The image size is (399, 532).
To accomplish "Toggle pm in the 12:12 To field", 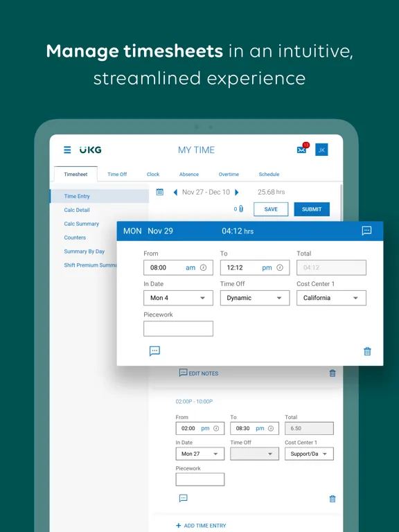I will coord(267,267).
